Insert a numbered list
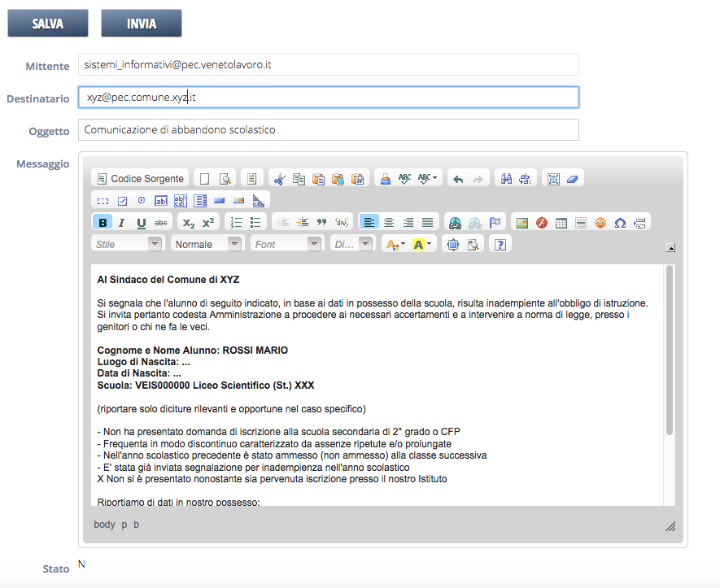Screen dimensions: 720x588 237,222
